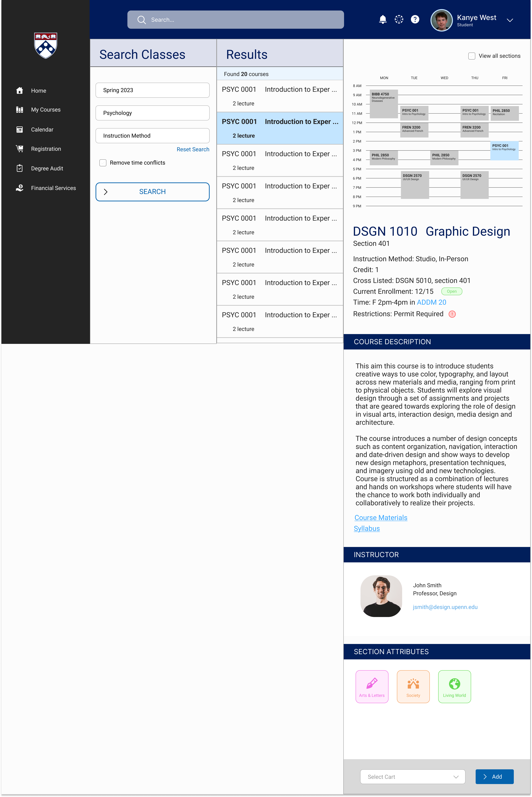This screenshot has width=532, height=797.
Task: Click Monday PHIL 2850 Modern Philosophy block
Action: tap(384, 158)
